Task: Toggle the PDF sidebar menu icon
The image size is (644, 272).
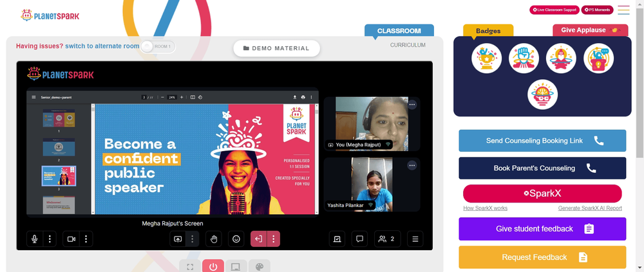Action: (x=33, y=97)
